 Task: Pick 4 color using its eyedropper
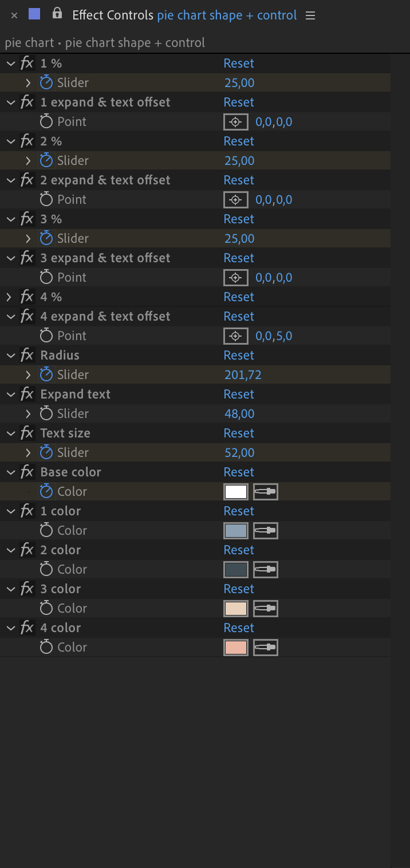(x=266, y=647)
